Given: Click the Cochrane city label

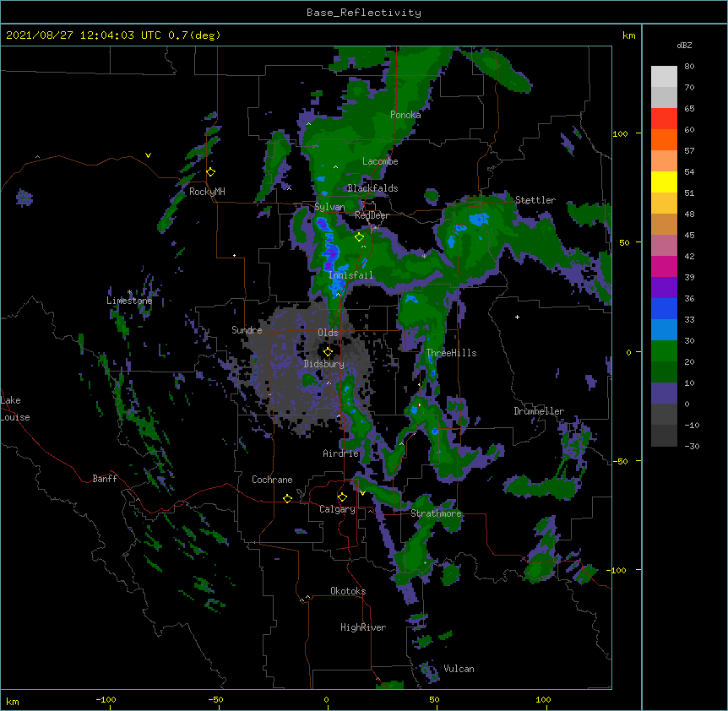Looking at the screenshot, I should [272, 480].
